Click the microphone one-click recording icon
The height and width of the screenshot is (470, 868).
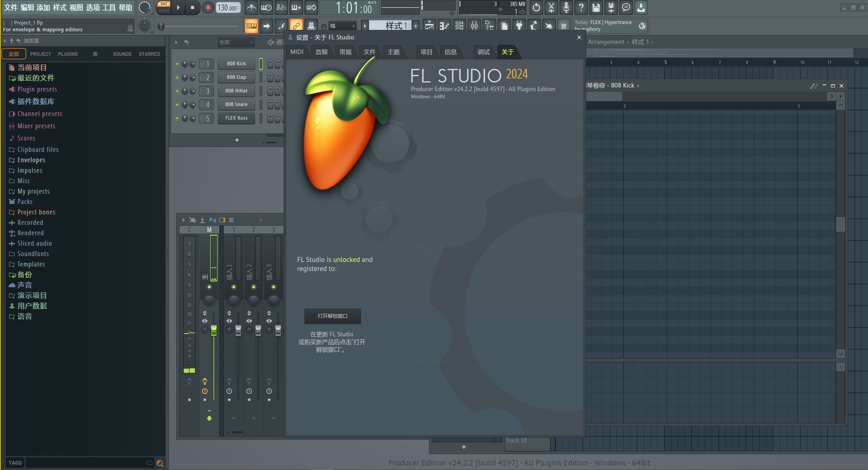(566, 7)
